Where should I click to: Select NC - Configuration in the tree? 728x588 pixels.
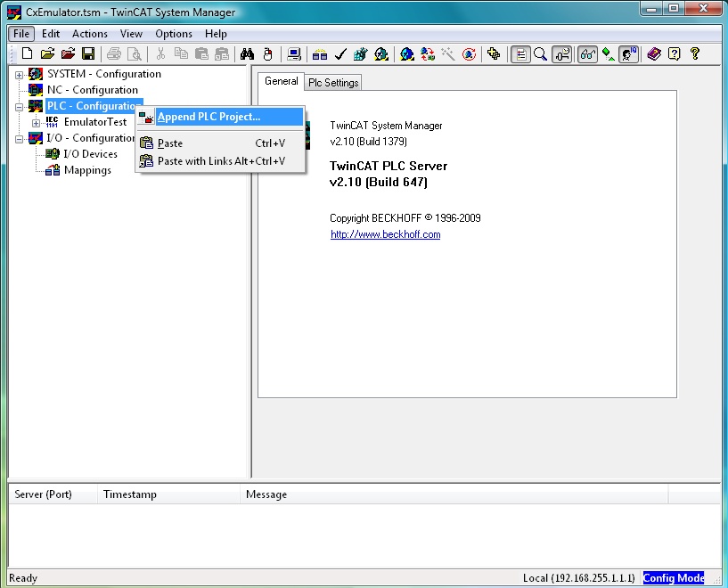93,90
